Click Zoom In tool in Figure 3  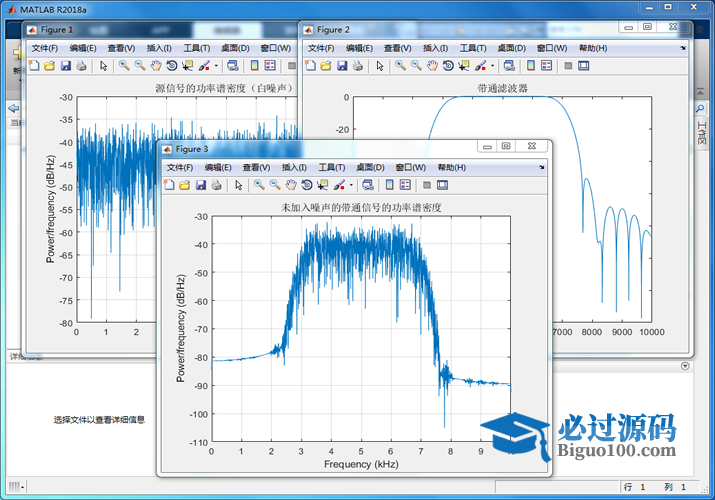click(259, 185)
